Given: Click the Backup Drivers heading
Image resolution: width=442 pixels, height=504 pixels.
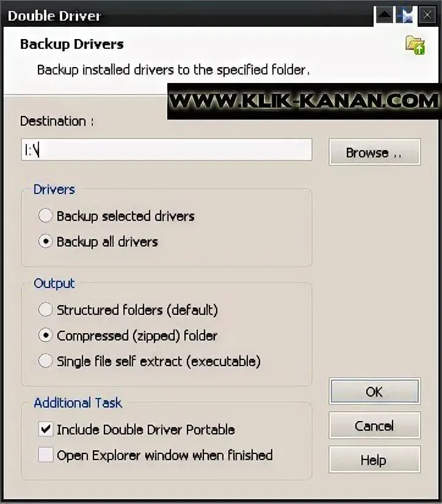Looking at the screenshot, I should click(72, 44).
